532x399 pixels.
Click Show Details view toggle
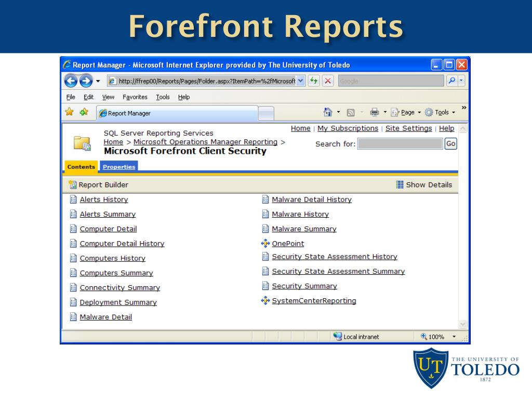point(424,184)
